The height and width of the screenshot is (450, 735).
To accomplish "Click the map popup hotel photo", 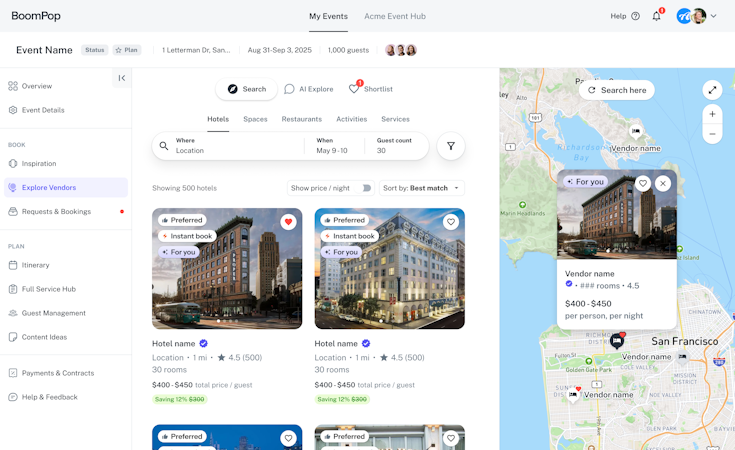I will 617,214.
